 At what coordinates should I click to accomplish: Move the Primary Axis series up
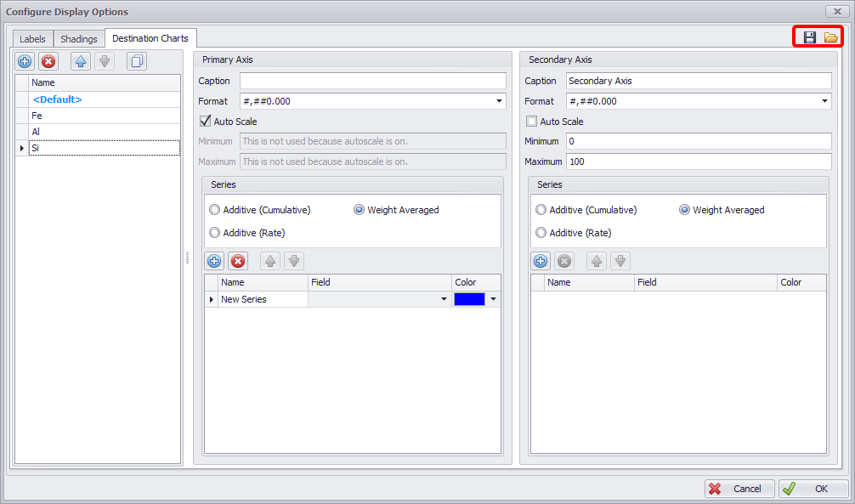click(270, 261)
